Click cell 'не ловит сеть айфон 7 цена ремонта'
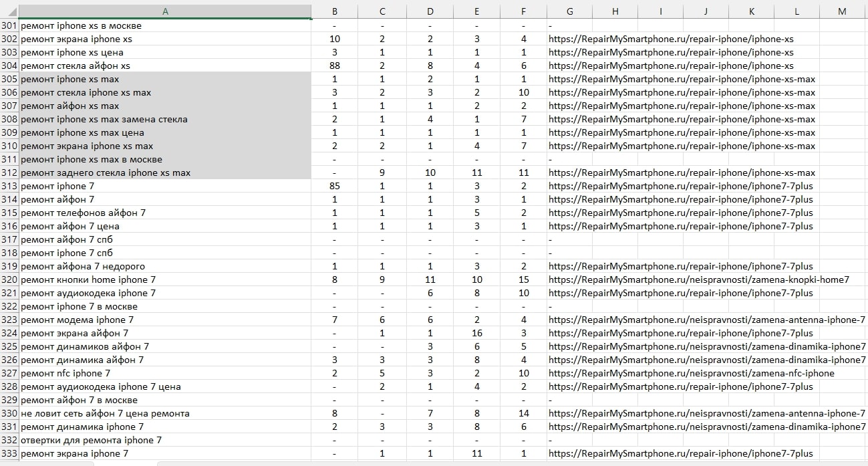 pyautogui.click(x=166, y=413)
